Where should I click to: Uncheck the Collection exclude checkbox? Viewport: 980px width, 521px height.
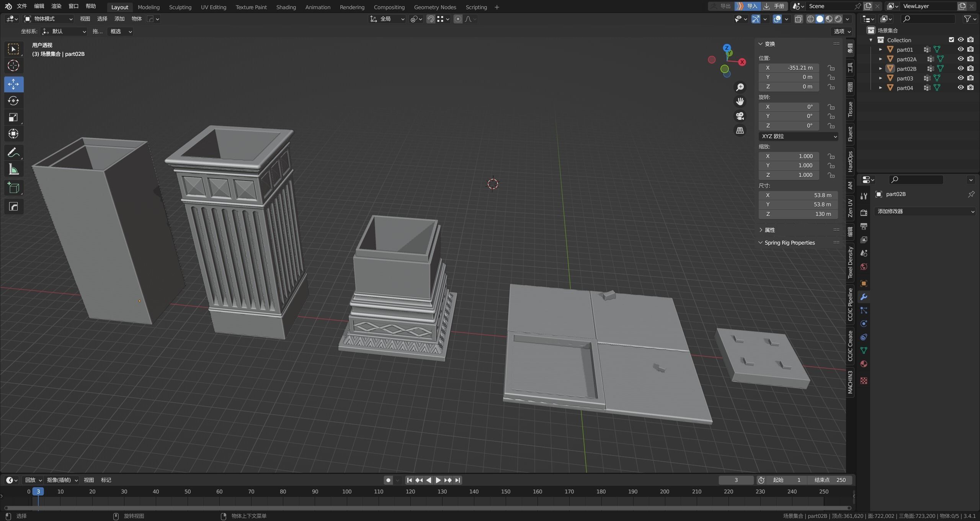[951, 40]
